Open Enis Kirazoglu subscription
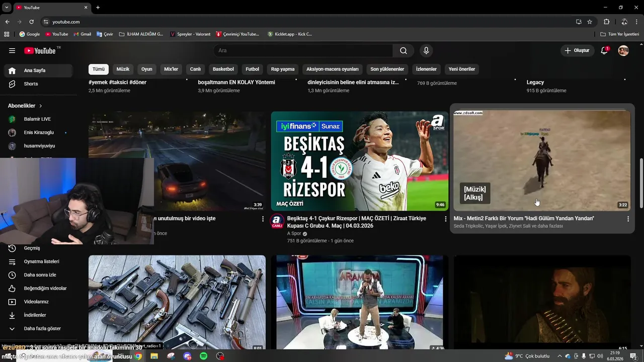The height and width of the screenshot is (362, 644). pyautogui.click(x=38, y=133)
